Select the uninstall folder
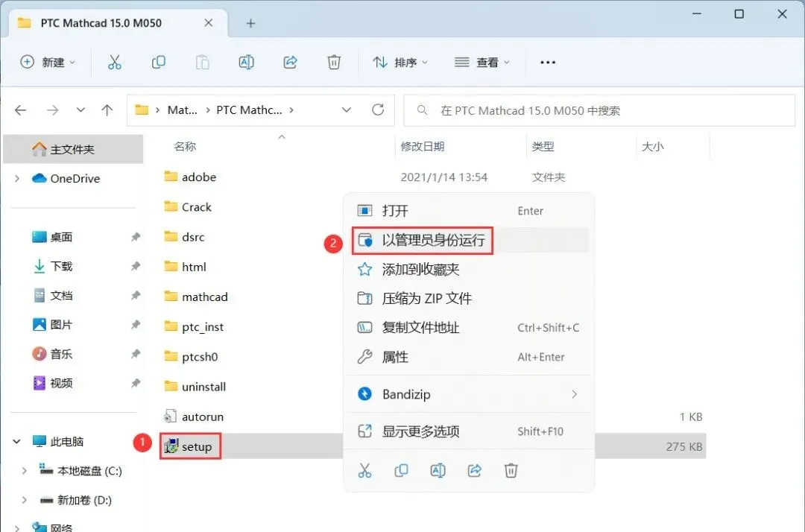Screen dimensions: 805x532 pos(195,386)
